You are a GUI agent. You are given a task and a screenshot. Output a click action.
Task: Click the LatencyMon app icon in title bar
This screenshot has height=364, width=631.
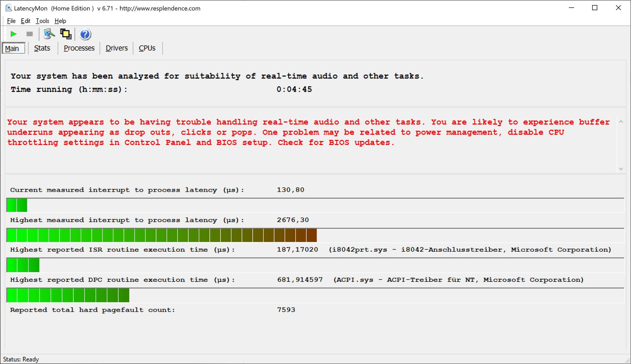8,8
